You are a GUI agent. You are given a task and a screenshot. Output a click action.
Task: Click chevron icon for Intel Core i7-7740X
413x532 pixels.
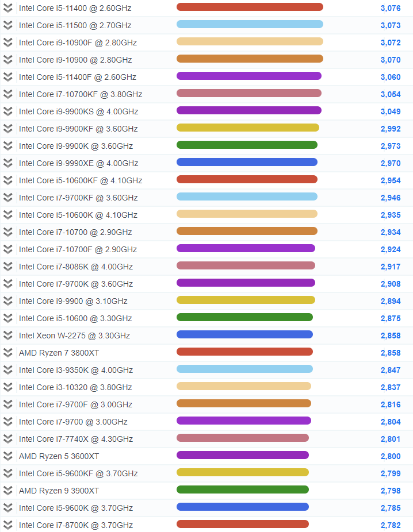[7, 439]
